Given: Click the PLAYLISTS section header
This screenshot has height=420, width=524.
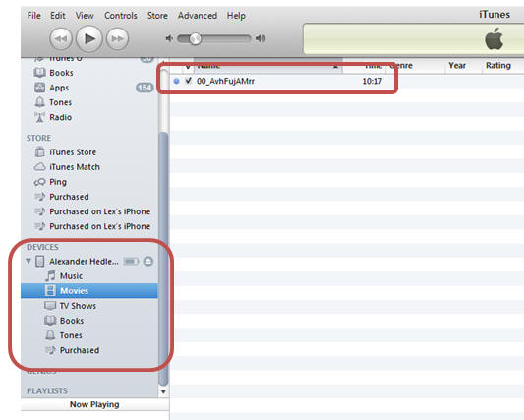Looking at the screenshot, I should (x=47, y=390).
